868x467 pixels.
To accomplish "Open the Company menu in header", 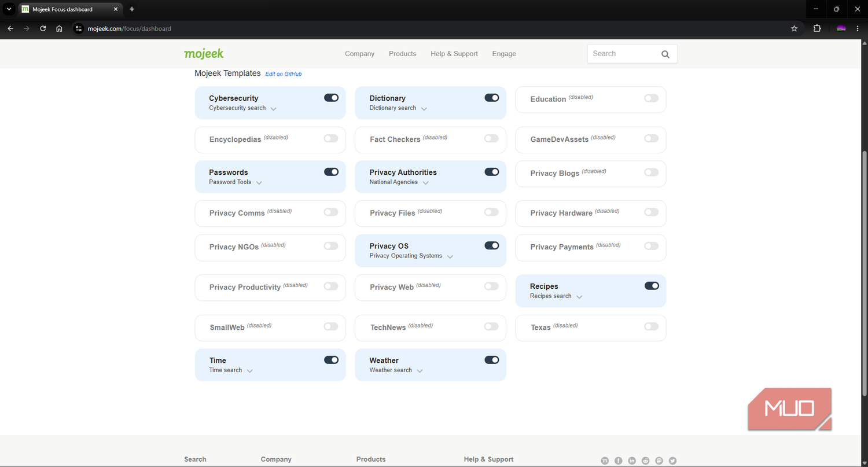I will 359,54.
